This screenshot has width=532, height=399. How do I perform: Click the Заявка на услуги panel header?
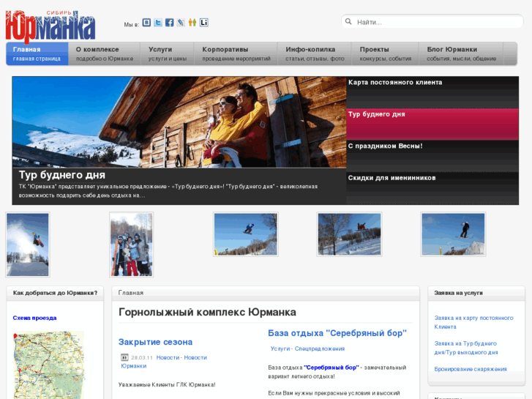tap(476, 293)
